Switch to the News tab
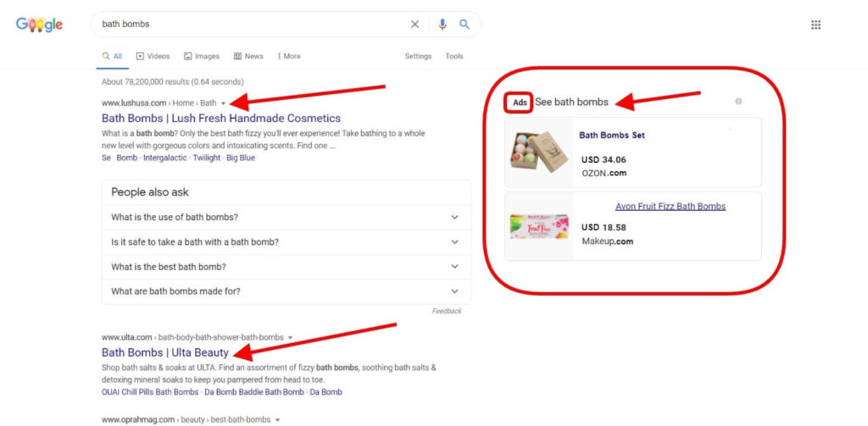This screenshot has height=426, width=868. click(x=248, y=57)
